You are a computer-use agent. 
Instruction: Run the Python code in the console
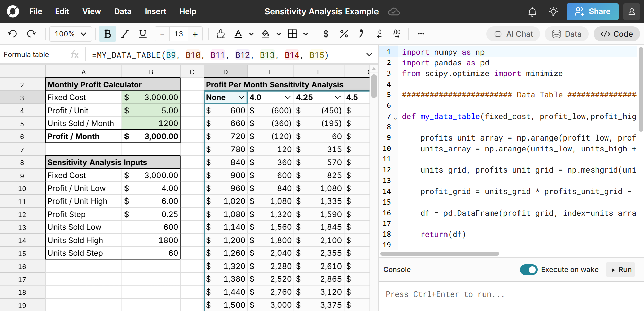(x=620, y=270)
